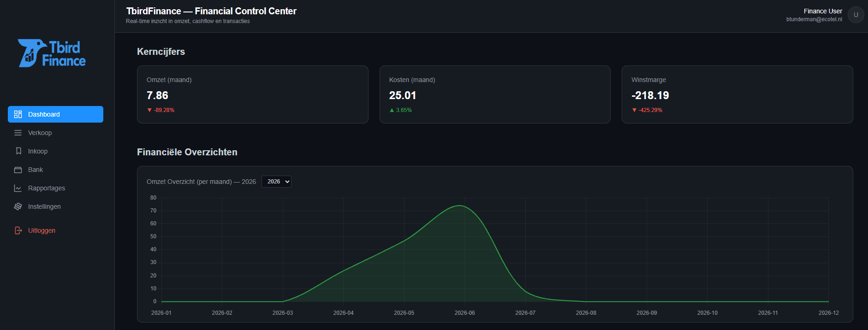This screenshot has width=868, height=330.
Task: Click the 40 y-axis label
Action: [153, 249]
